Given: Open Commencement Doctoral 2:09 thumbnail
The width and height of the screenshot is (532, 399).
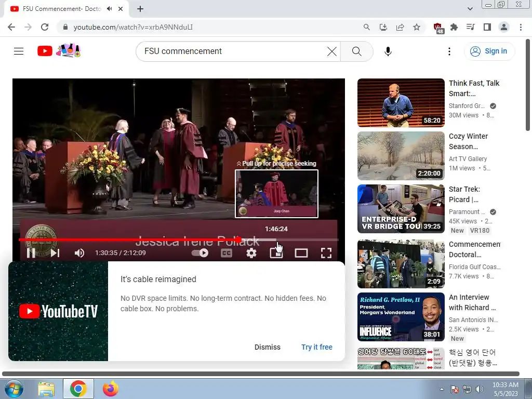Looking at the screenshot, I should pyautogui.click(x=401, y=264).
